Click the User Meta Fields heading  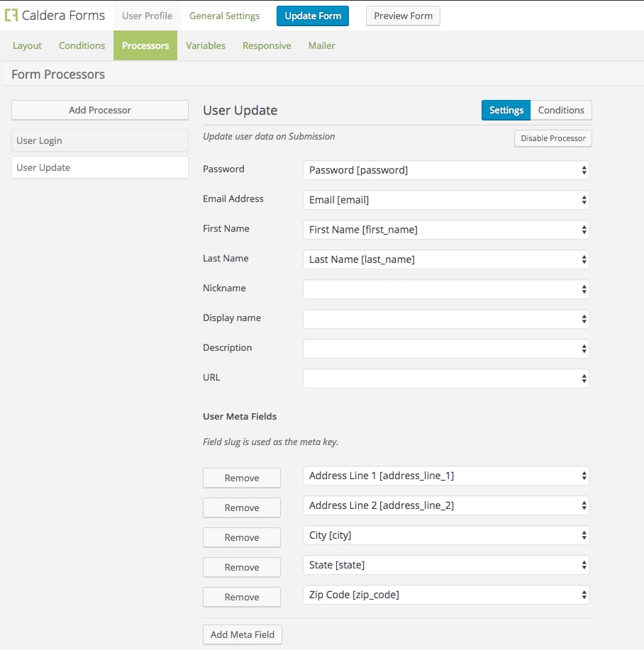click(240, 417)
